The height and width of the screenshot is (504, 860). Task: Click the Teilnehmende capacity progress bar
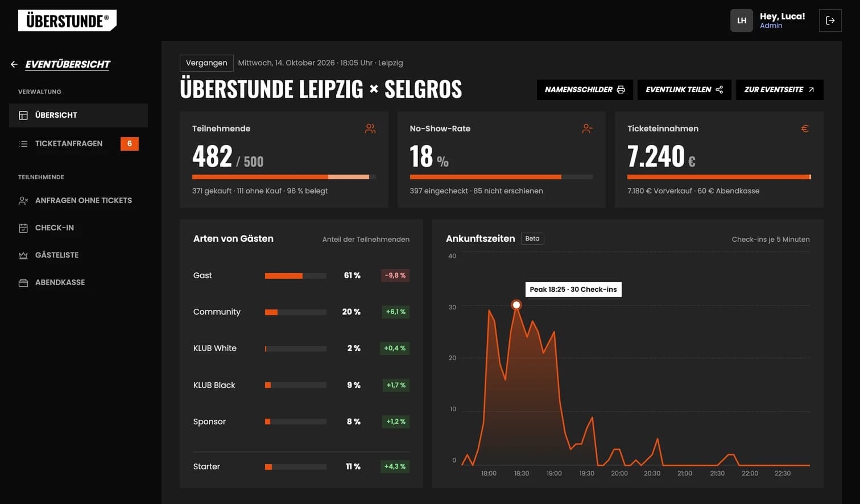(284, 177)
